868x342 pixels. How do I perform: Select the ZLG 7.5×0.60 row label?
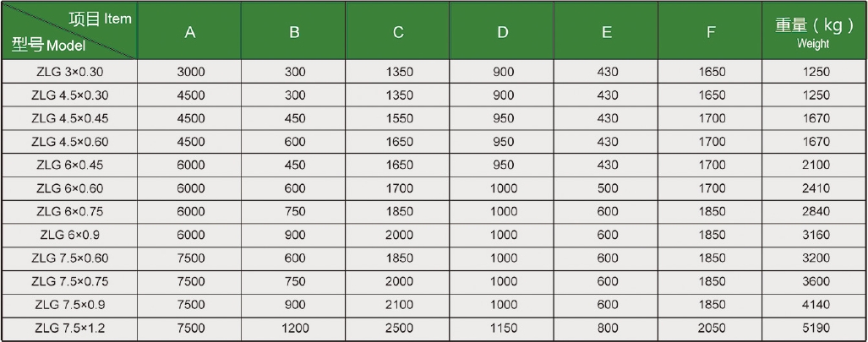[70, 258]
